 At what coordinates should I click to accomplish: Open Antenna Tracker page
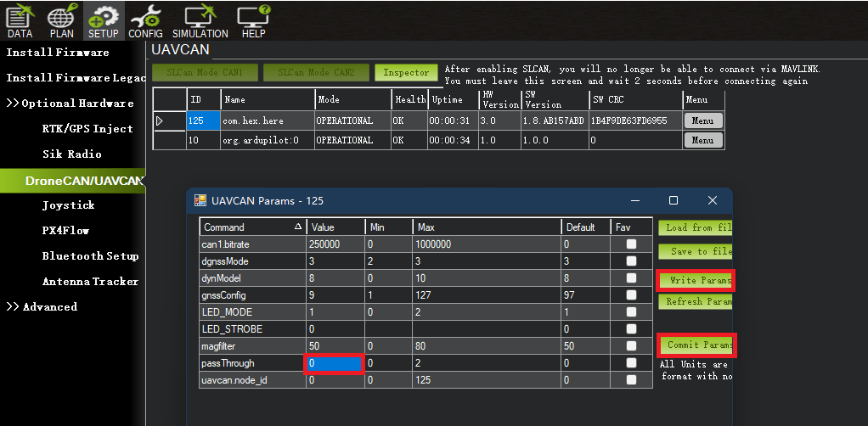click(90, 282)
